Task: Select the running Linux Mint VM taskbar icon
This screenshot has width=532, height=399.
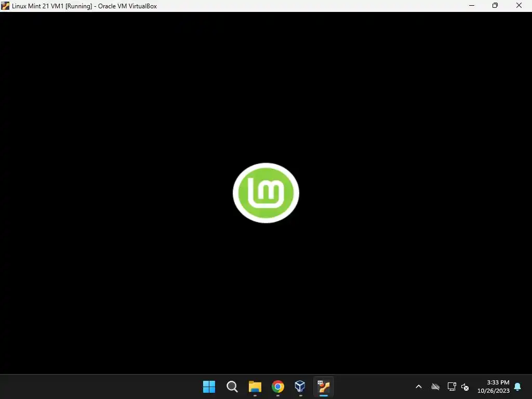Action: click(324, 387)
